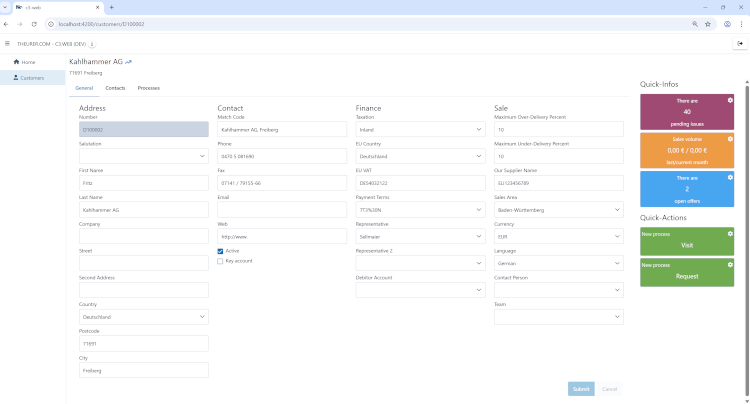Open the Sales Area dropdown
Image resolution: width=750 pixels, height=404 pixels.
pyautogui.click(x=558, y=210)
